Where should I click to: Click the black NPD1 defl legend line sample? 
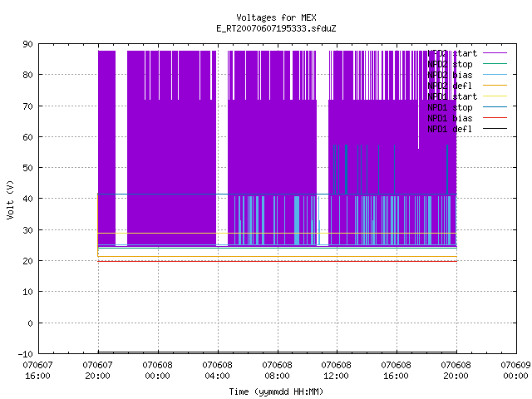tap(495, 129)
